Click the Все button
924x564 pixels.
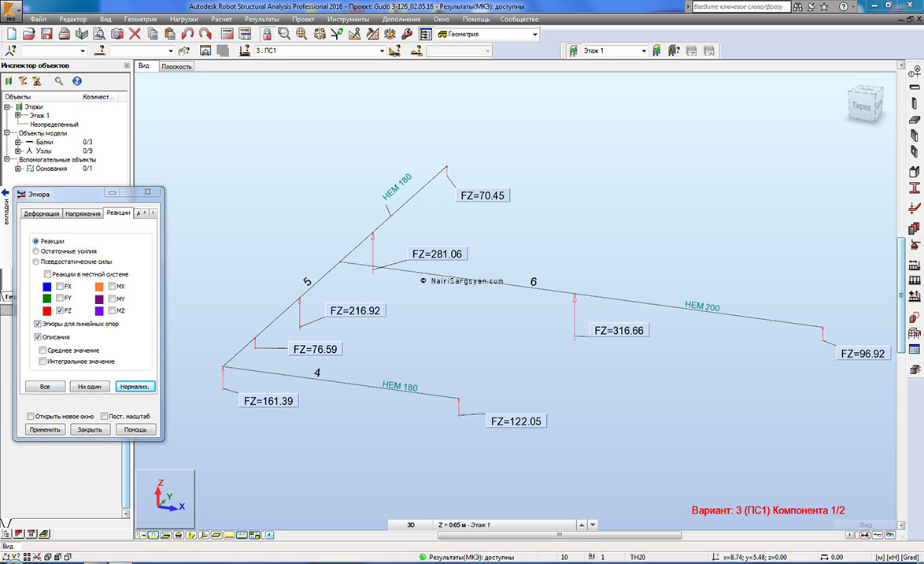point(46,387)
